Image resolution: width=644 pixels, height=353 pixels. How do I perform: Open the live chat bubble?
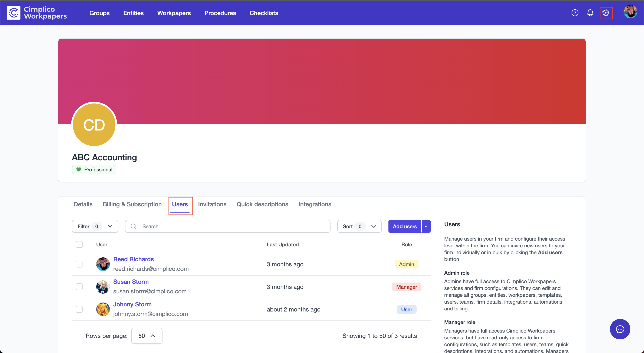click(x=620, y=329)
